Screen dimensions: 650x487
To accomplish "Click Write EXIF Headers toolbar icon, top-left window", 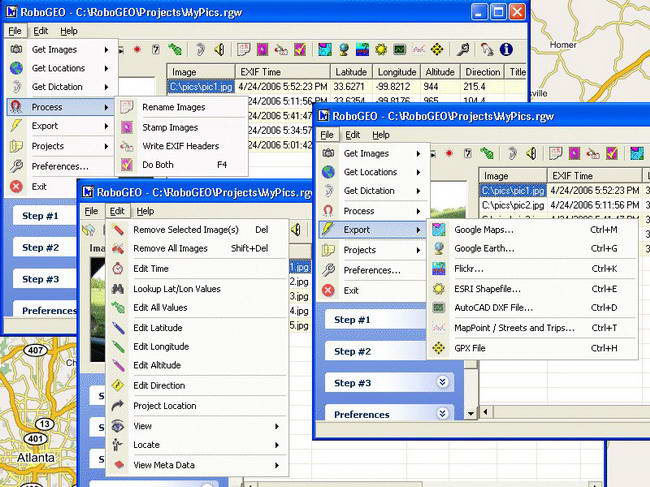I will click(x=281, y=50).
